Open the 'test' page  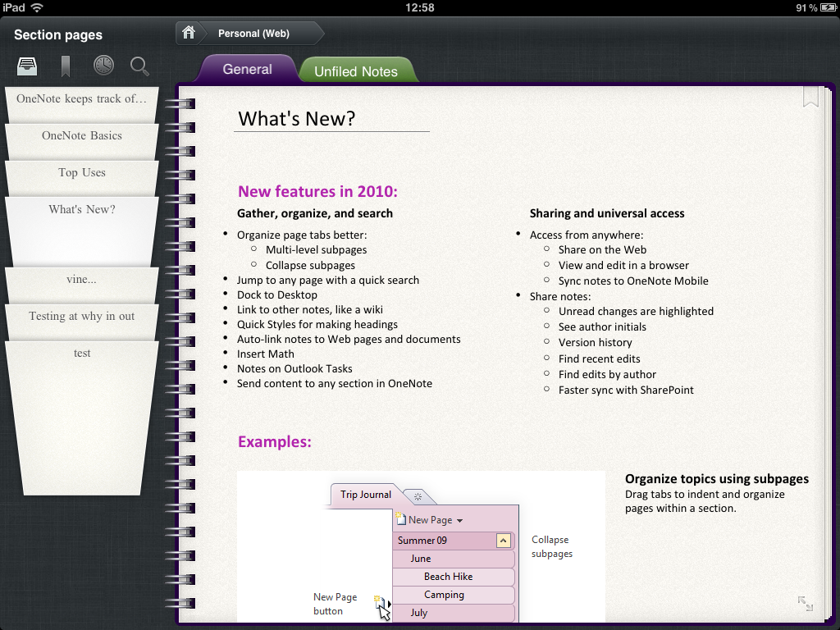tap(81, 418)
